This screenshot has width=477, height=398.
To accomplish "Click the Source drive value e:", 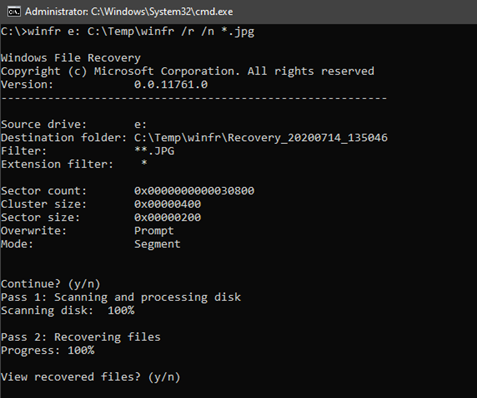I will [x=140, y=125].
